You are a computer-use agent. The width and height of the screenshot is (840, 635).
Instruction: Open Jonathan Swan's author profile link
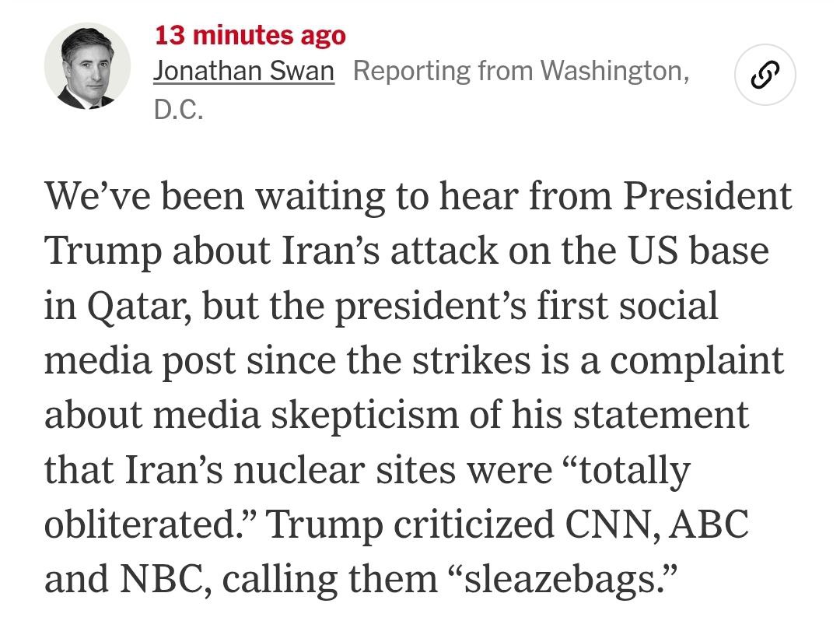click(244, 72)
